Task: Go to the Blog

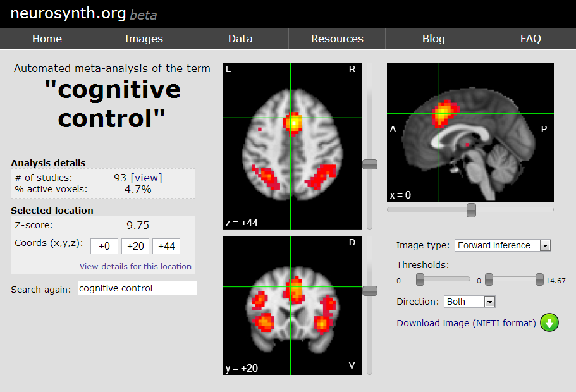Action: coord(433,39)
